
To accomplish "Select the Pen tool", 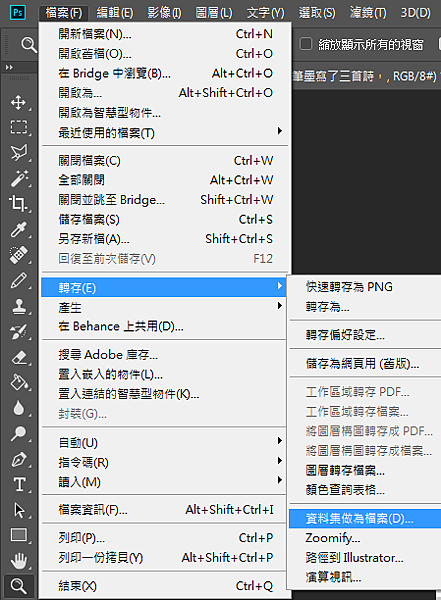I will coord(18,459).
